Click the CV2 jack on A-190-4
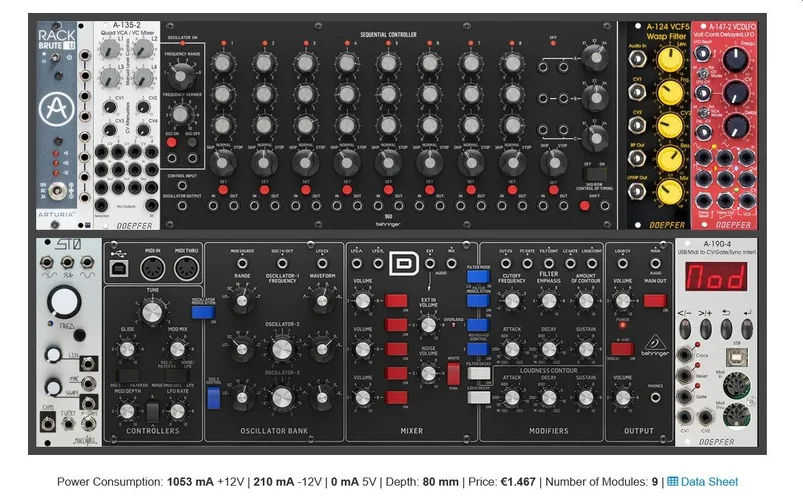This screenshot has width=803, height=500. pos(706,418)
